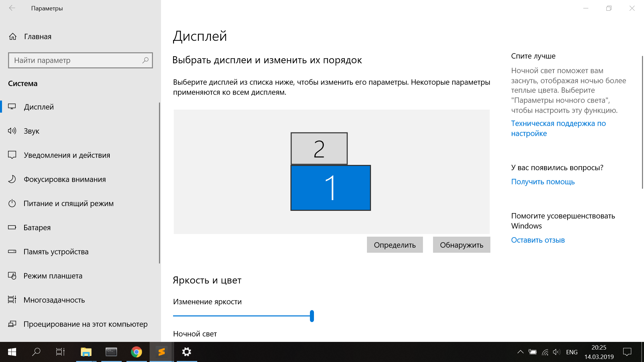
Task: Open Sublime Text from taskbar
Action: tap(161, 352)
